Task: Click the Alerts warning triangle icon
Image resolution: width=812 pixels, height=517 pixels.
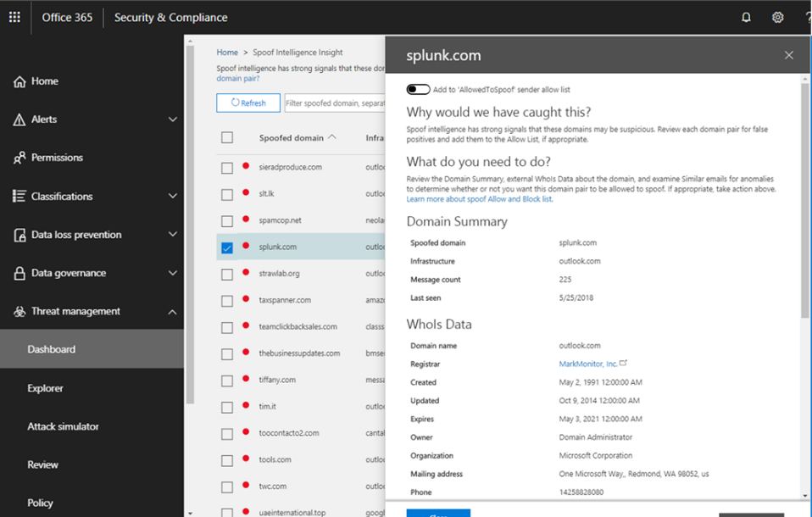Action: 19,120
